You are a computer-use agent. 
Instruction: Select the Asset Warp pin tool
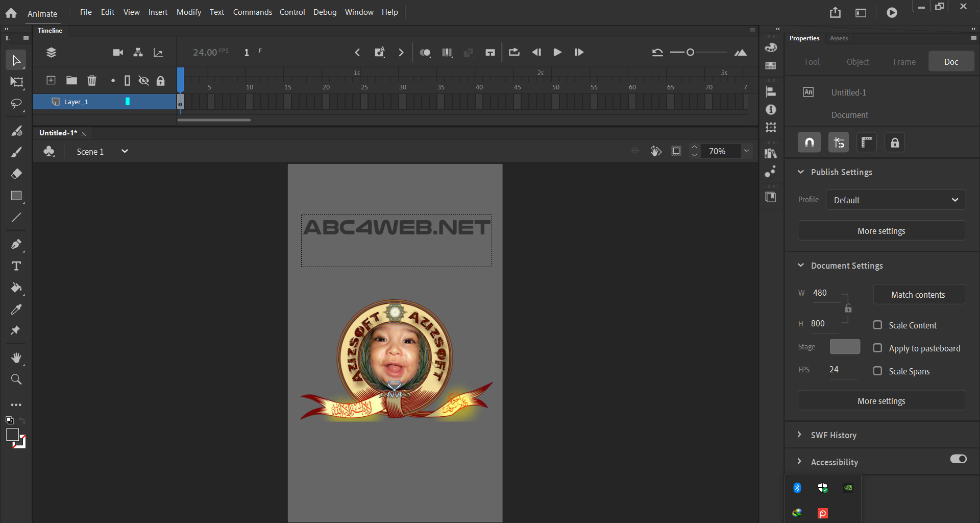15,330
